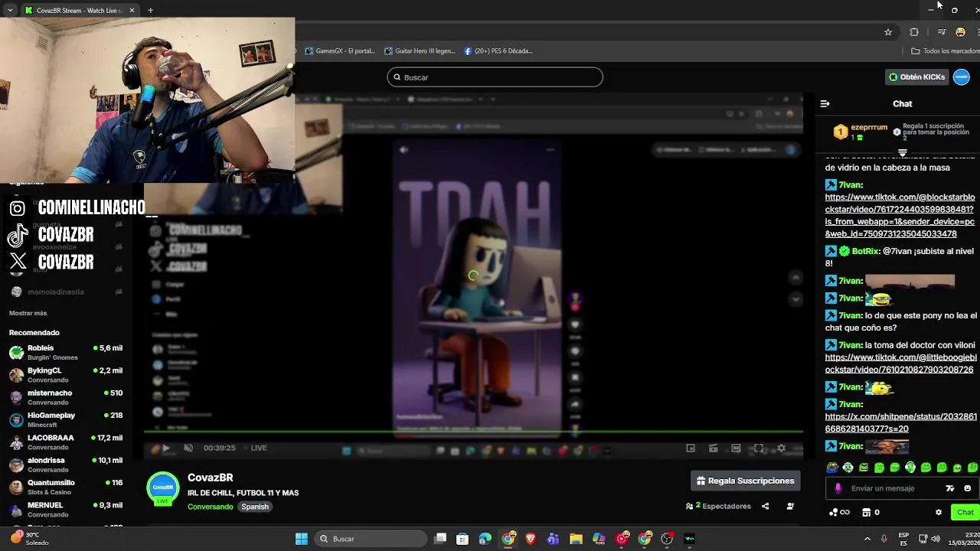Close the CovazBR Stream tab
The width and height of the screenshot is (980, 551).
tap(132, 11)
